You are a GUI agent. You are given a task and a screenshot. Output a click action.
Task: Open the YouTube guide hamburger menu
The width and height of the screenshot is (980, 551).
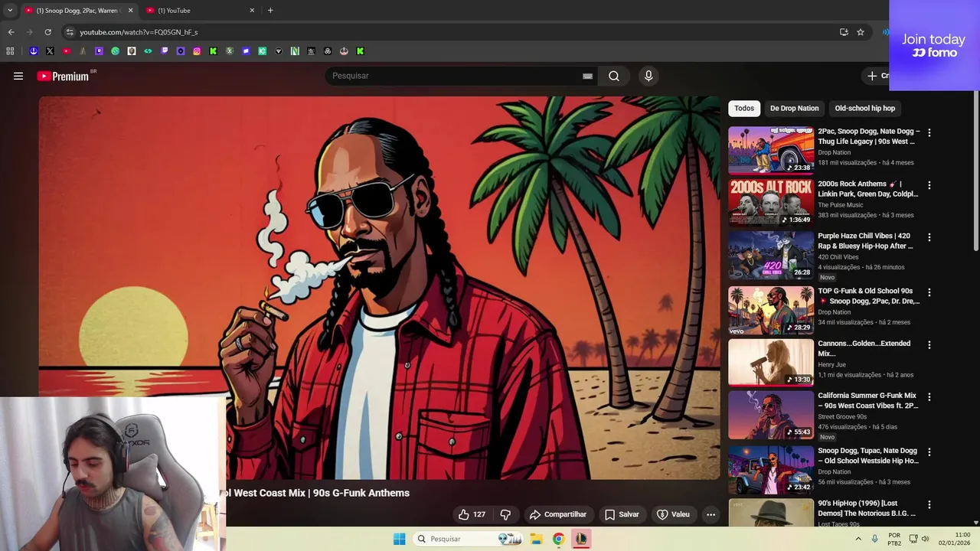[x=18, y=76]
